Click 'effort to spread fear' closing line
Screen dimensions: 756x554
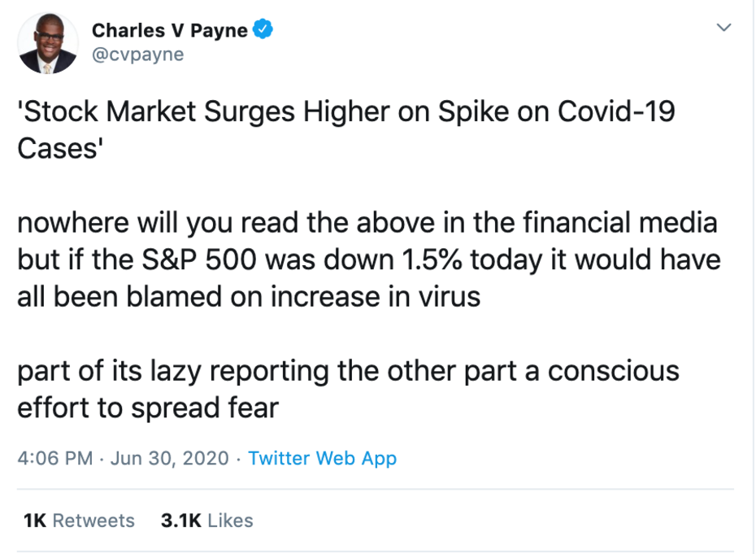(148, 407)
